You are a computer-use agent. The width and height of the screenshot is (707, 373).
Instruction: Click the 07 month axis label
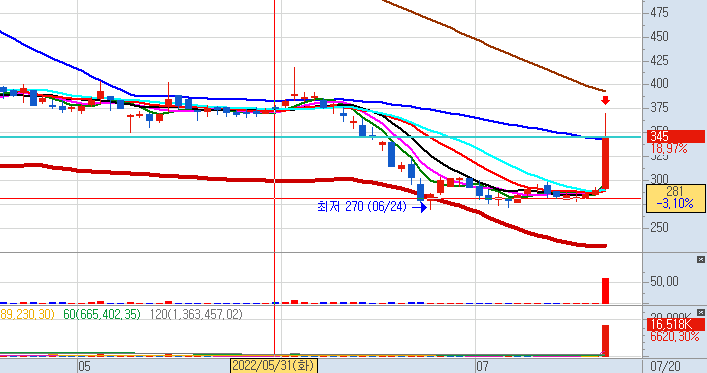(x=482, y=366)
